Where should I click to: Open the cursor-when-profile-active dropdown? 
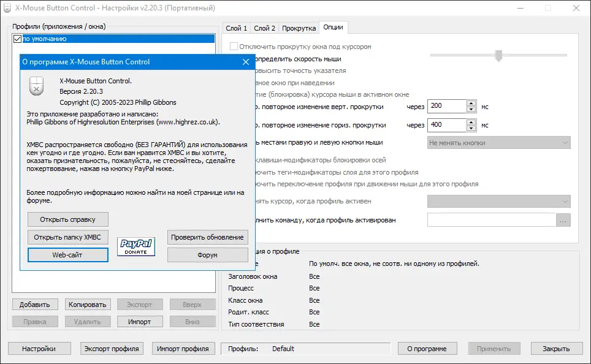pyautogui.click(x=498, y=201)
